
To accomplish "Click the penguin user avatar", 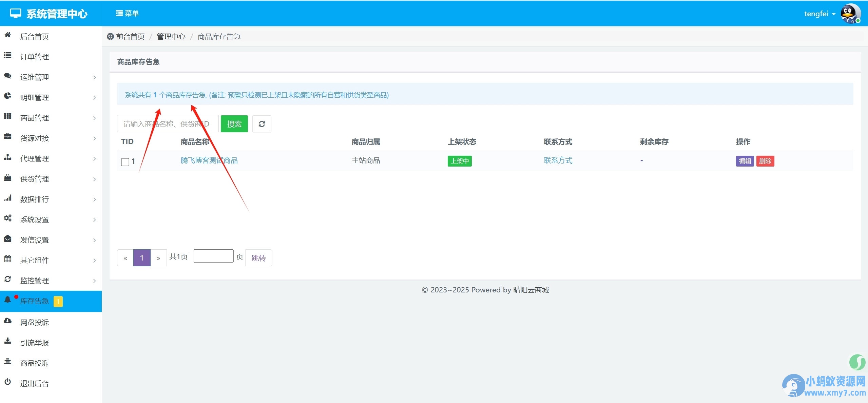I will click(850, 14).
